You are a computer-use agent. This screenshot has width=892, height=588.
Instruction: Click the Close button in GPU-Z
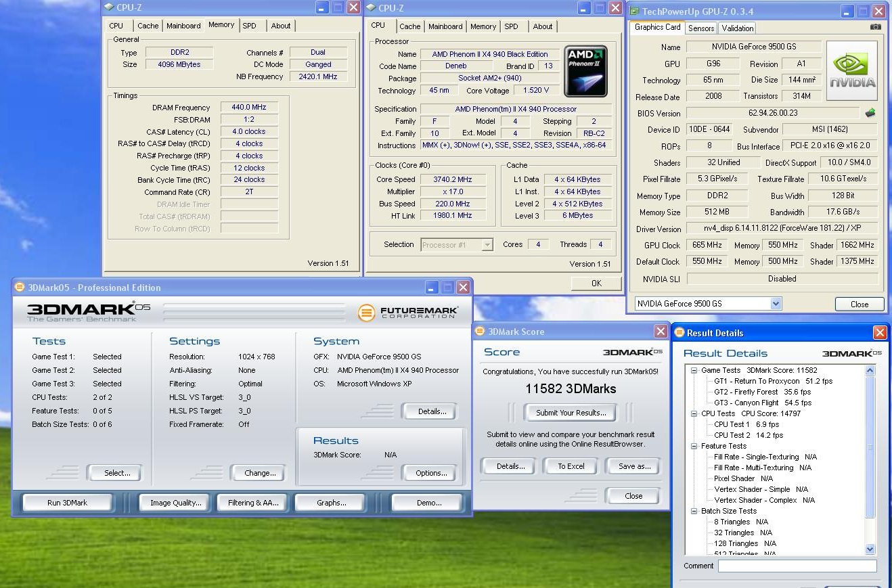(860, 304)
